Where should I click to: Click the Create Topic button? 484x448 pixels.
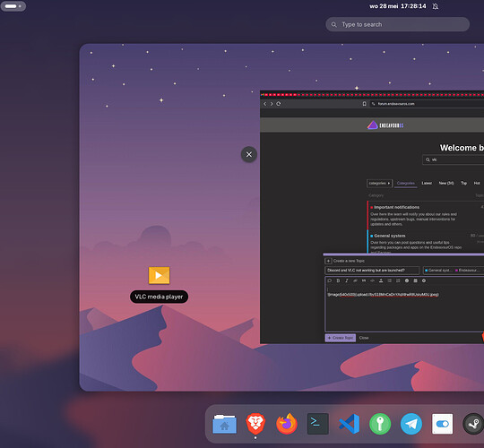341,338
